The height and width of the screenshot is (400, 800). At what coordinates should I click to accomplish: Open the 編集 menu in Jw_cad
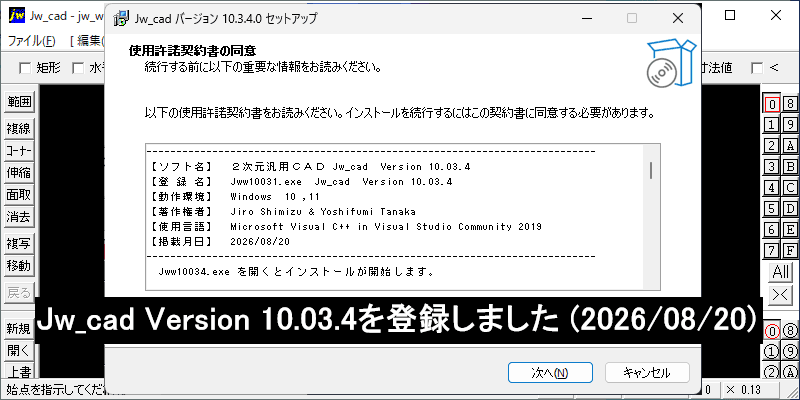click(87, 41)
